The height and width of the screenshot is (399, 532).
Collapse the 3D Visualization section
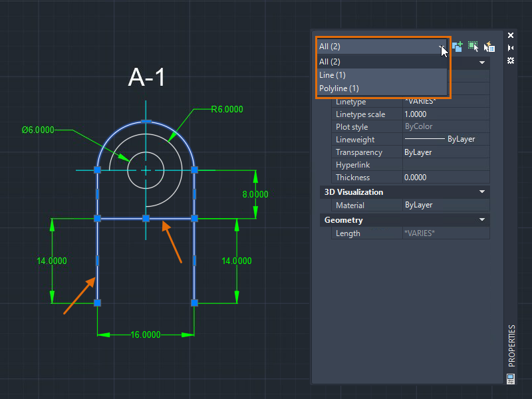point(481,192)
